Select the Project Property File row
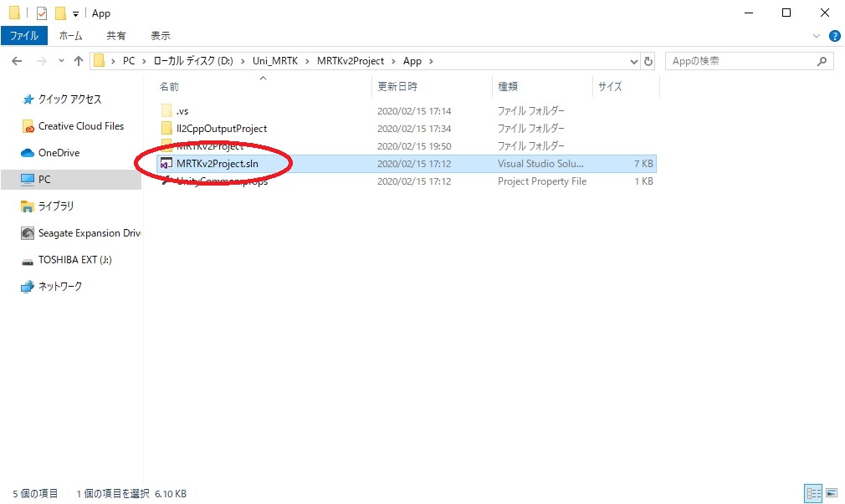845x504 pixels. coord(407,181)
